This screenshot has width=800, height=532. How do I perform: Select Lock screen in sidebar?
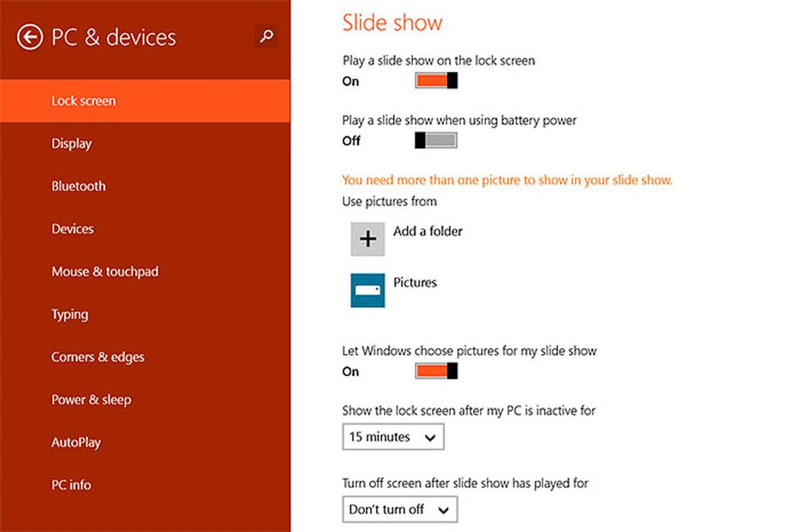(84, 101)
